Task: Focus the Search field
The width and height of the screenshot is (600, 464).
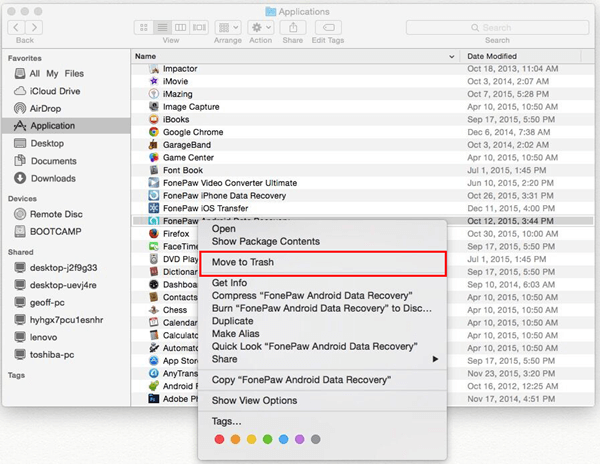Action: (x=497, y=28)
